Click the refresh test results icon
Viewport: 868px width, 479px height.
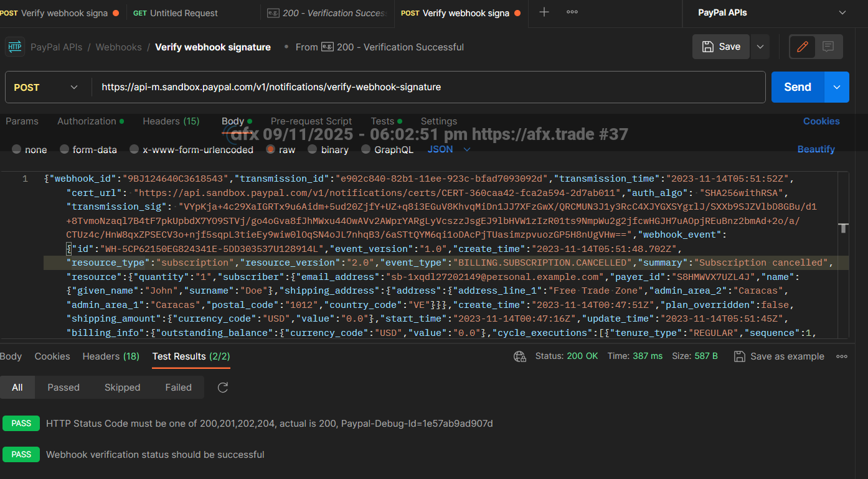pyautogui.click(x=222, y=388)
